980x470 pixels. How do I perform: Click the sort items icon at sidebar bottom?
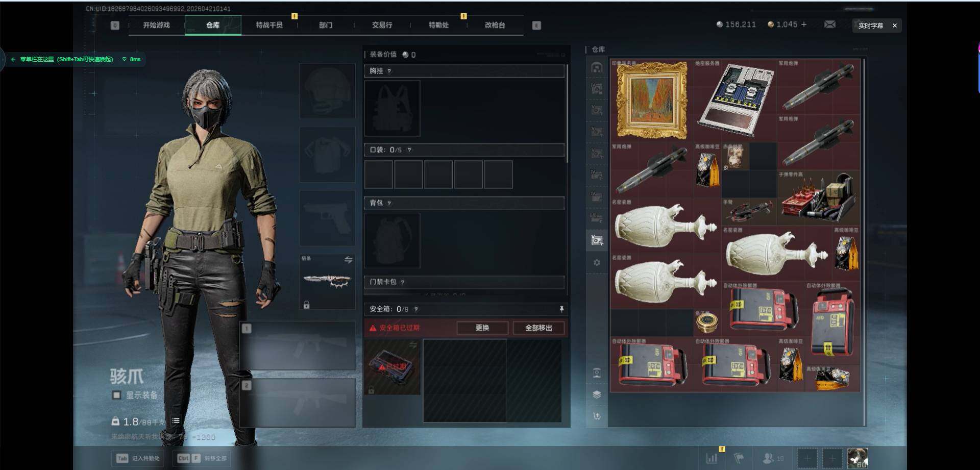pos(597,416)
